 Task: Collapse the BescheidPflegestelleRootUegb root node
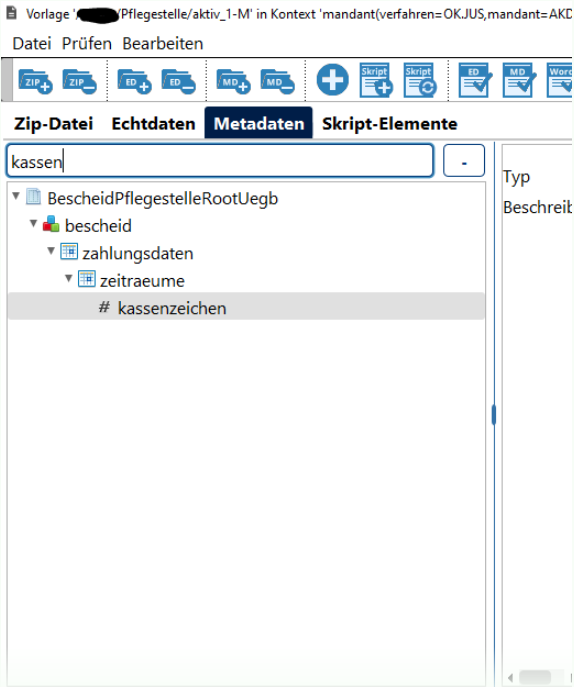16,196
